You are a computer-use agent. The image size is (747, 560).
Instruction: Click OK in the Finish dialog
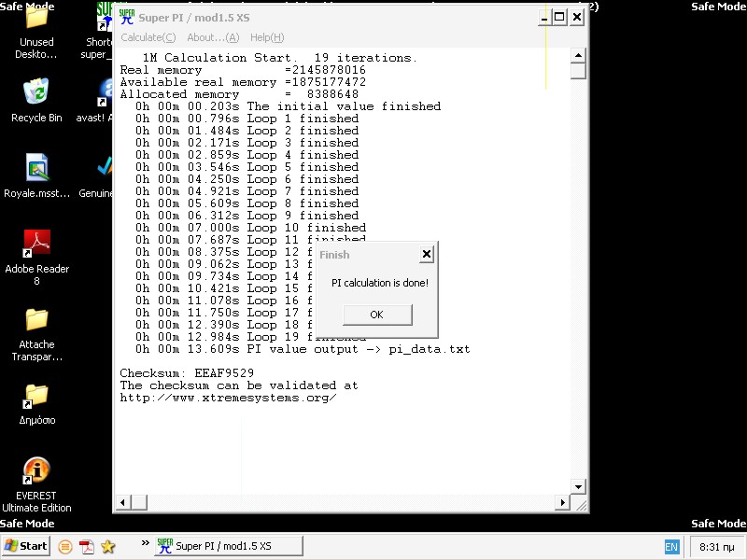377,315
